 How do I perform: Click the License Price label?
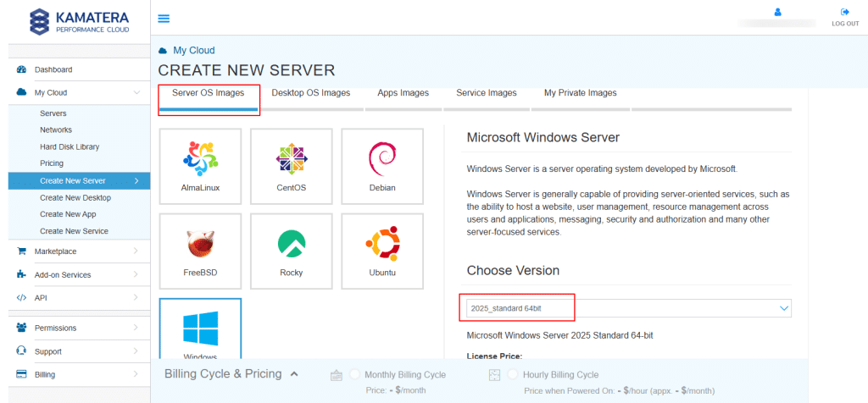[495, 356]
